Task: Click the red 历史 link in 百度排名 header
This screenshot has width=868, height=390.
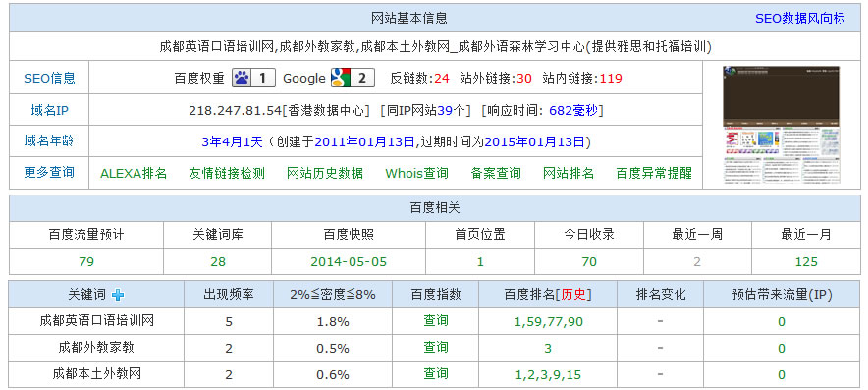Action: (x=573, y=295)
